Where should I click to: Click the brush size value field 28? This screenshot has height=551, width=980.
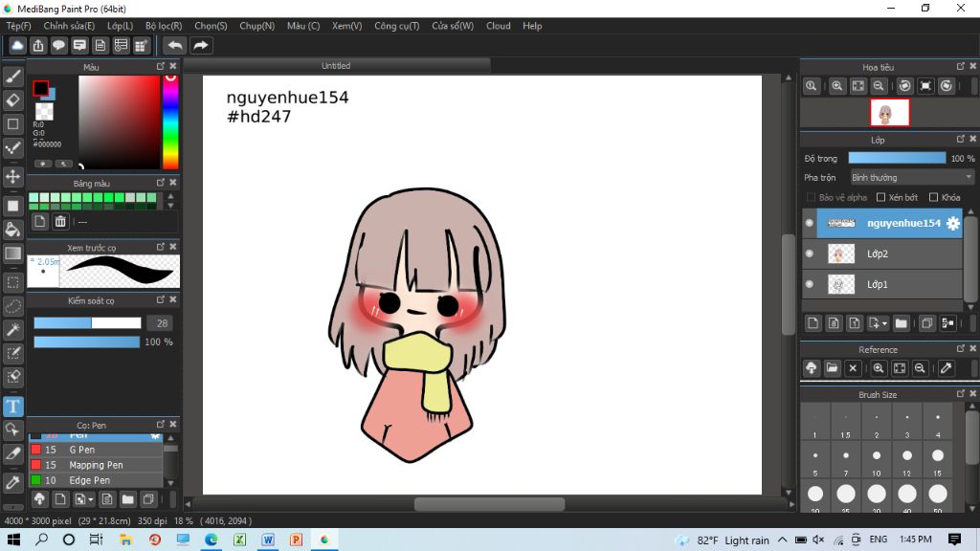[162, 323]
